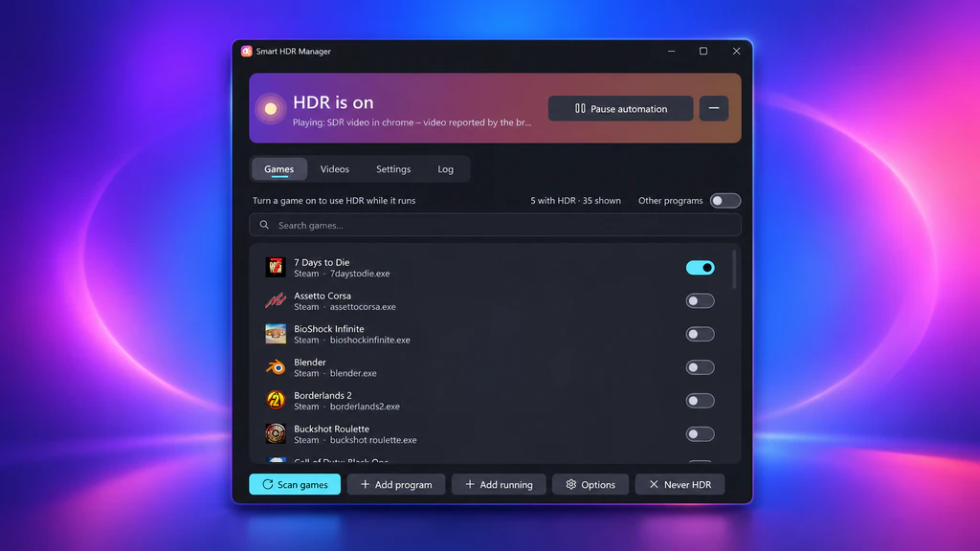The width and height of the screenshot is (980, 551).
Task: Minimize the Smart HDR Manager window
Action: 671,52
